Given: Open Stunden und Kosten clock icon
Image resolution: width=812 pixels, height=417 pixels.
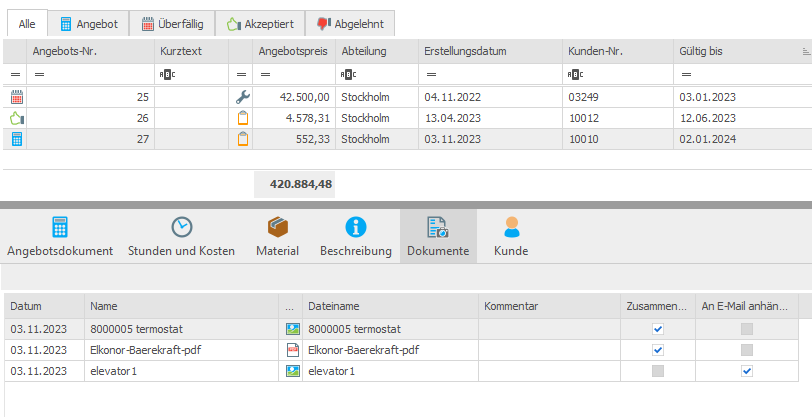Looking at the screenshot, I should point(181,227).
